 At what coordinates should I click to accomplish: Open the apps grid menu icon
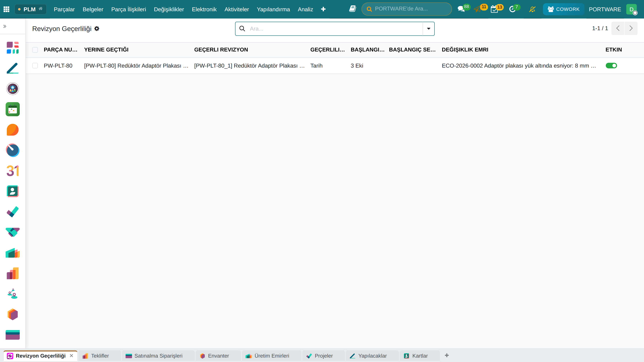tap(6, 9)
